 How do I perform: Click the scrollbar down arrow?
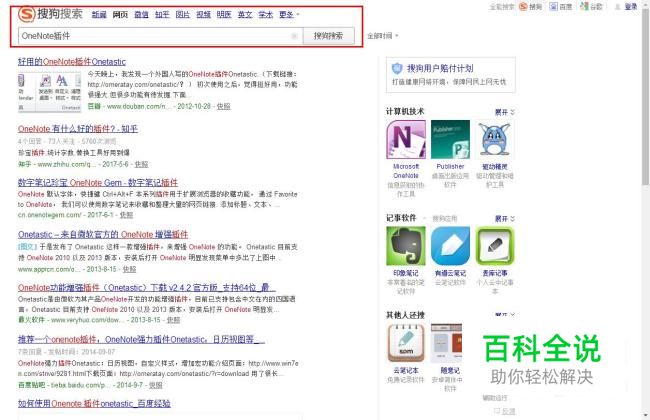click(645, 415)
